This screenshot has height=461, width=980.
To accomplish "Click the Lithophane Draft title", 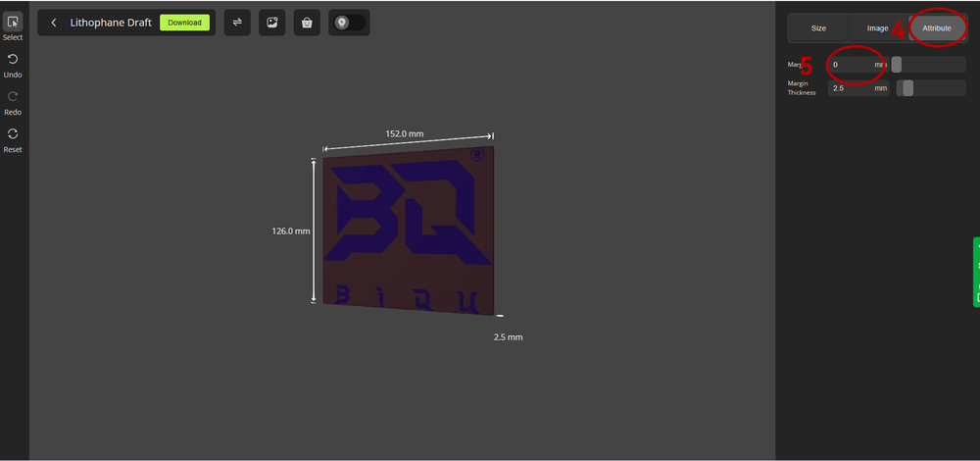I will coord(111,23).
